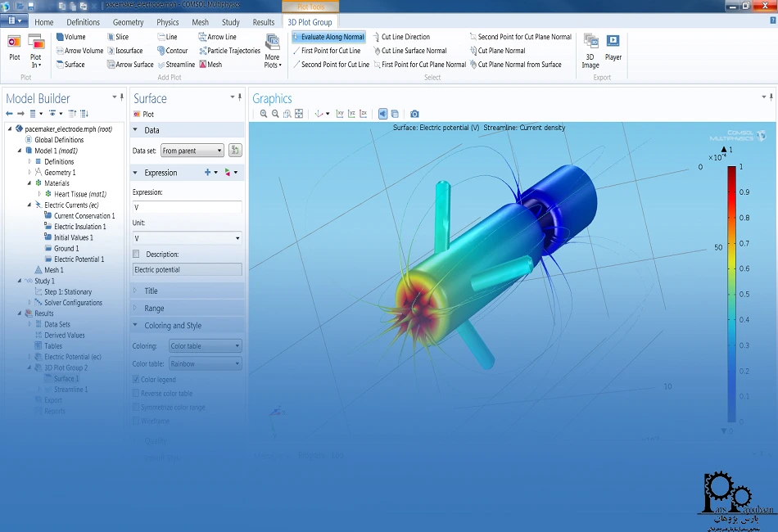
Task: Click the Zoom Extents icon in Graphics toolbar
Action: (x=299, y=112)
